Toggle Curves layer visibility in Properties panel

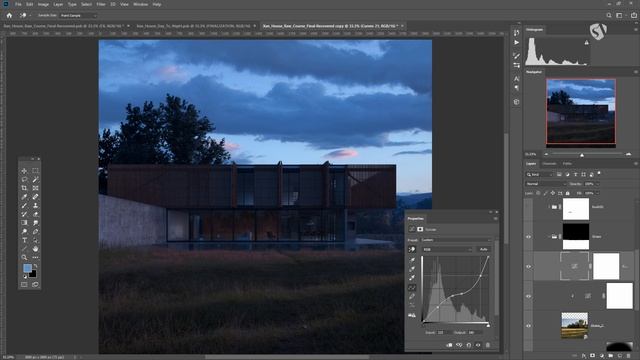coord(478,345)
